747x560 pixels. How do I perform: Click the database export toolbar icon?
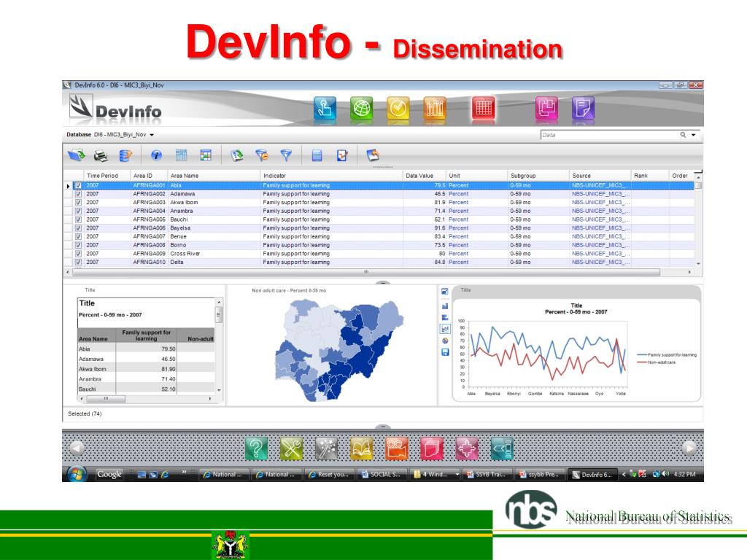pos(125,156)
